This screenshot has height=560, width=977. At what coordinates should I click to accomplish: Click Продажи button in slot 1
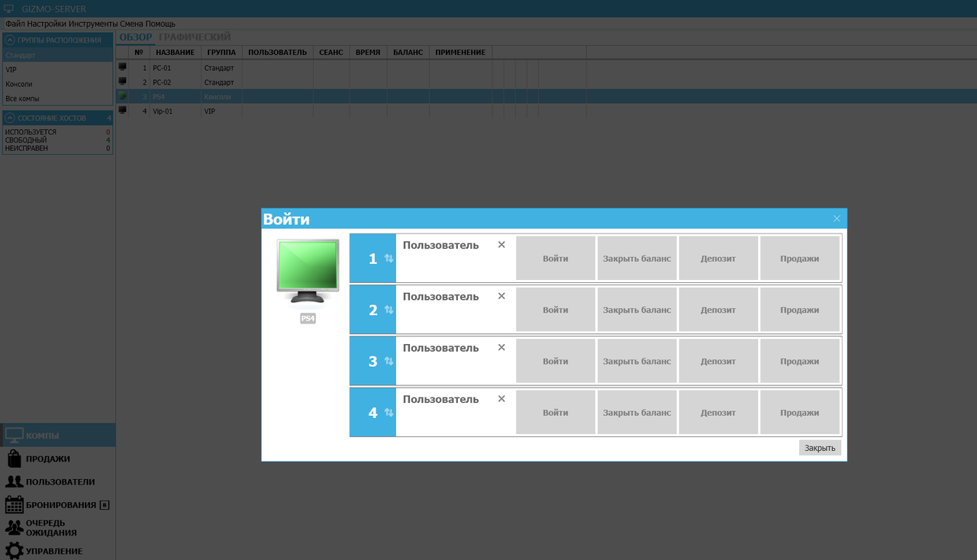coord(800,259)
